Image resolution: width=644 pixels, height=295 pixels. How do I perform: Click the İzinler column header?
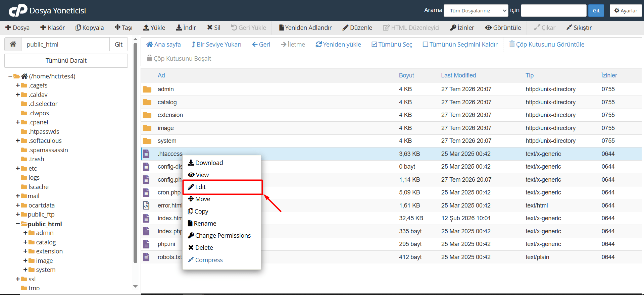click(x=609, y=75)
